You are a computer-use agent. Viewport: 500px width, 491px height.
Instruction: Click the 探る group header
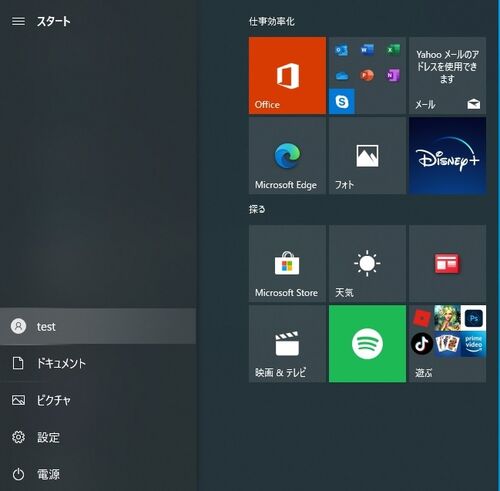[x=257, y=209]
